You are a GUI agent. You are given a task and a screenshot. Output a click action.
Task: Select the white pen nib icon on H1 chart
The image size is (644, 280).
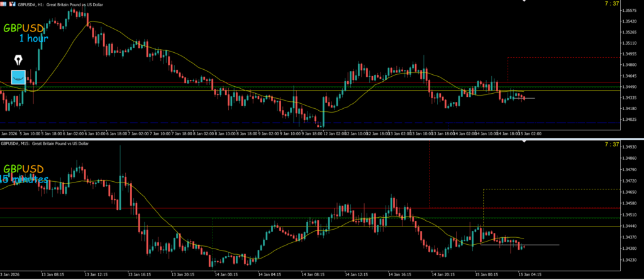pyautogui.click(x=18, y=60)
